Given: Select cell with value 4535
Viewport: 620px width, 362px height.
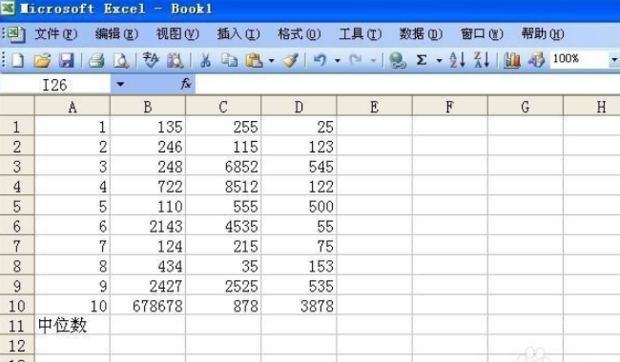Looking at the screenshot, I should tap(223, 226).
